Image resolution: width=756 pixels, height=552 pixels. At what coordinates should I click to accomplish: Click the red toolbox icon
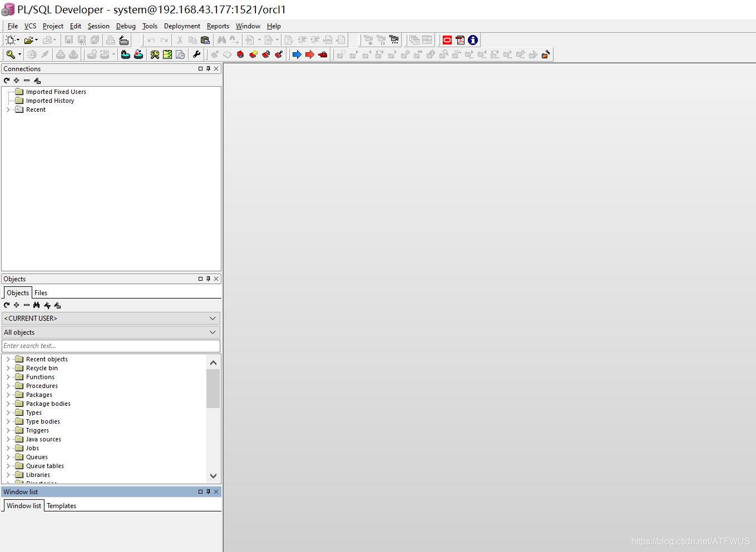point(323,54)
